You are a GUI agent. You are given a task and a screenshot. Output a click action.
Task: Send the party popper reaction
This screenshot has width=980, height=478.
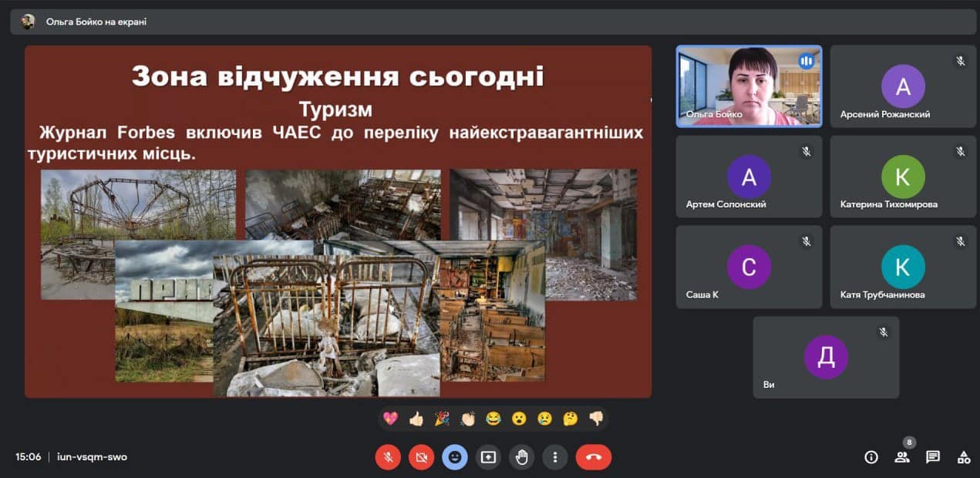(x=442, y=419)
